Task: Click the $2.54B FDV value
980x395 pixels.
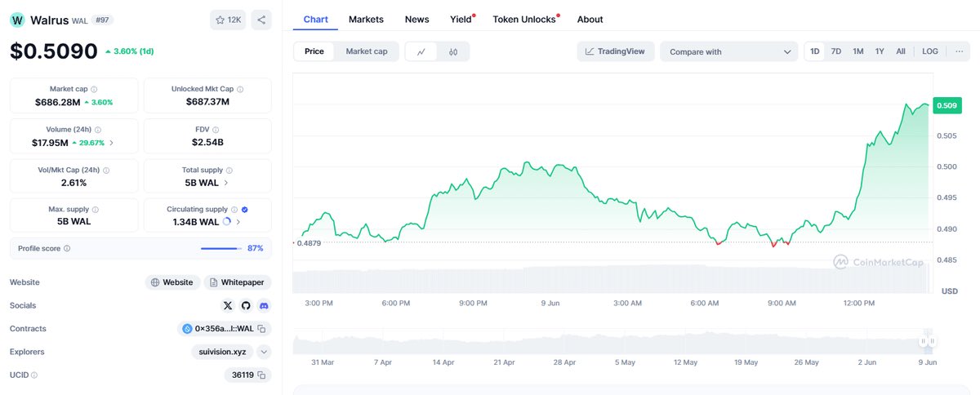Action: tap(207, 142)
